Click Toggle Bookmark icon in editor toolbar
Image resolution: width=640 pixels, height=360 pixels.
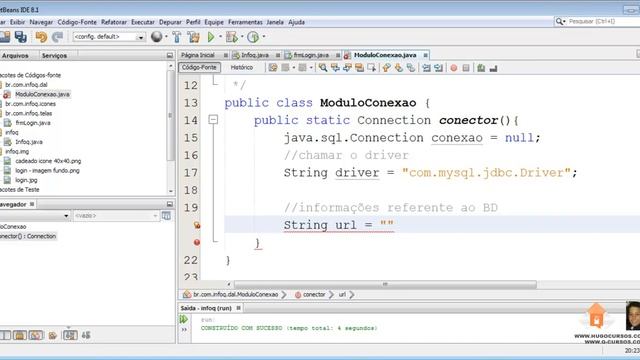[411, 68]
